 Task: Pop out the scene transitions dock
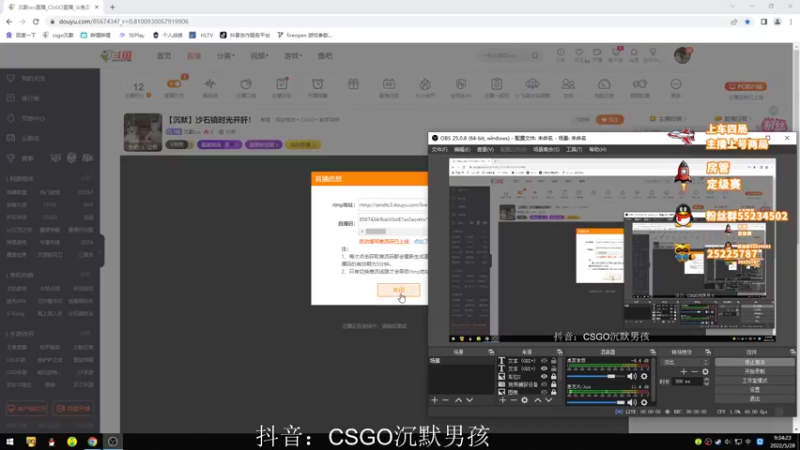[x=708, y=352]
